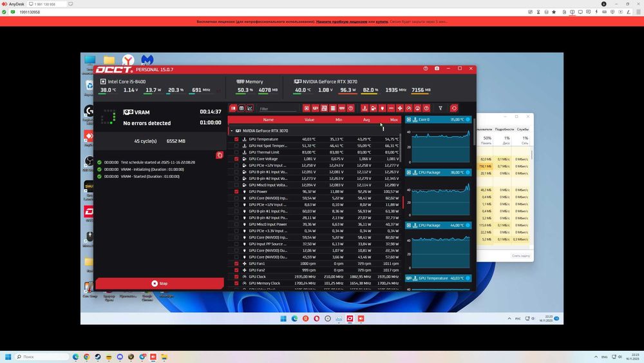Select the GPU Misc0 Input Power row

point(315,224)
